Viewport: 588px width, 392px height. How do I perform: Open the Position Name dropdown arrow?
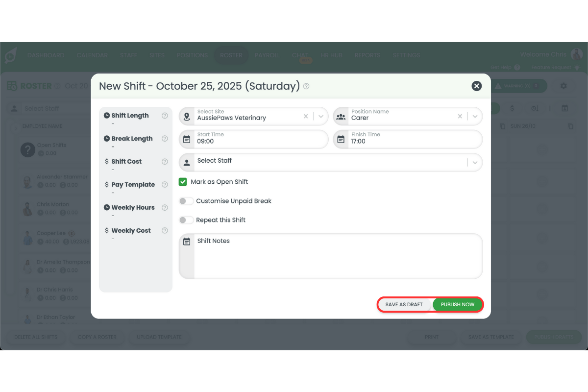[x=475, y=117]
